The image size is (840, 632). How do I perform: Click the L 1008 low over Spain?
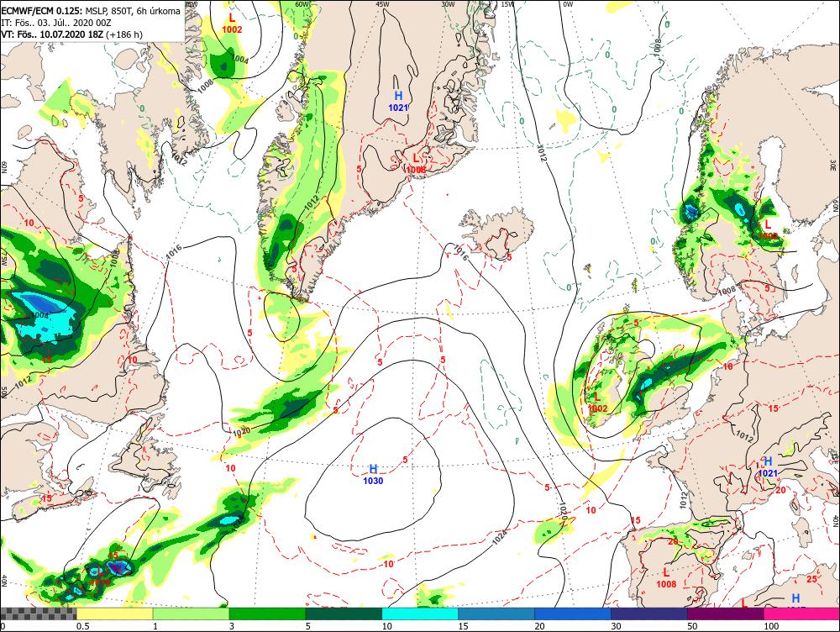tap(666, 578)
